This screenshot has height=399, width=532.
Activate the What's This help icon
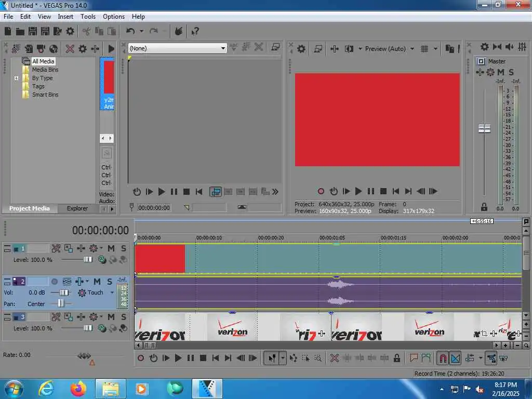click(195, 32)
